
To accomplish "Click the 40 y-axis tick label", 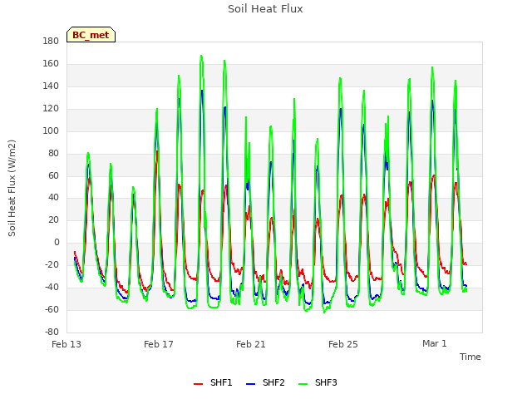I will pos(53,198).
